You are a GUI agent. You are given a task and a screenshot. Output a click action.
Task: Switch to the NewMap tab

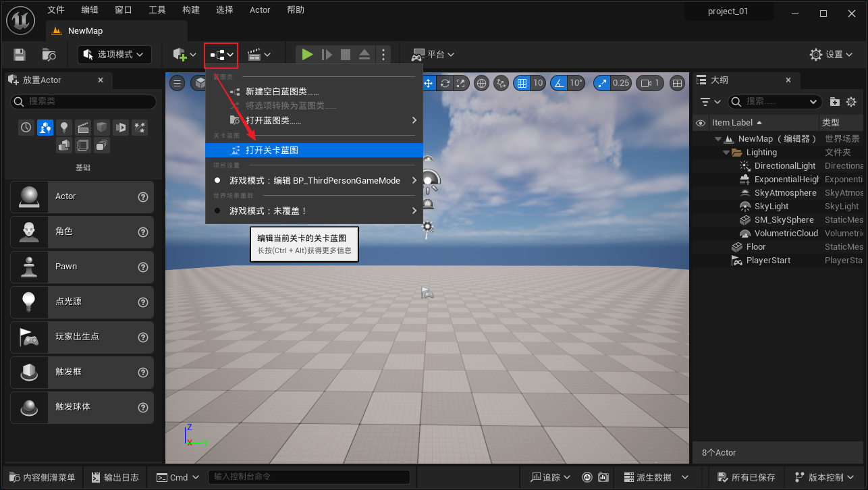click(x=117, y=30)
